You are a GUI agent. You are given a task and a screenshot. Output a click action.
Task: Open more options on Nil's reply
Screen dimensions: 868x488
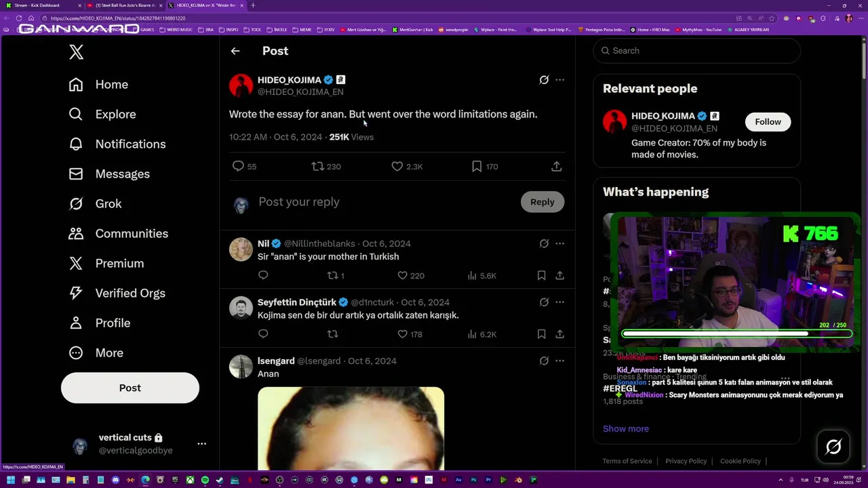(559, 243)
